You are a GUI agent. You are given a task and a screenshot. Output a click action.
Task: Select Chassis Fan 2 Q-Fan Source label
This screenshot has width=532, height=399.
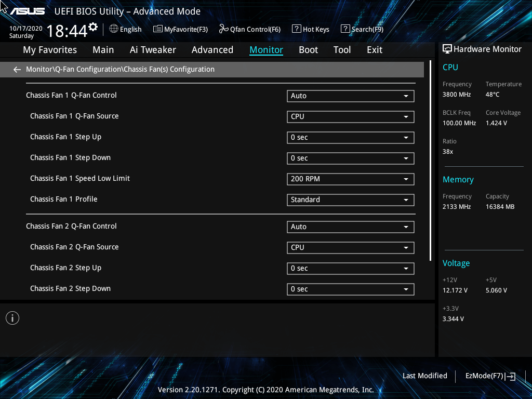pos(74,247)
